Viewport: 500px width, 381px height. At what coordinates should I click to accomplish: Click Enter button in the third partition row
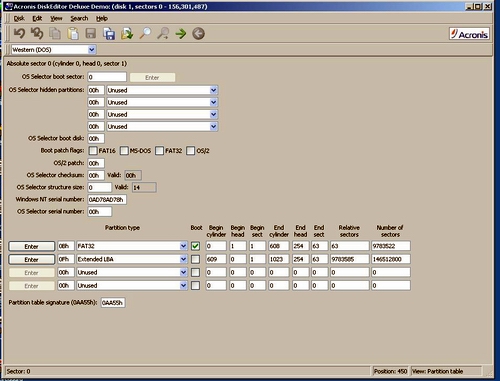click(32, 273)
